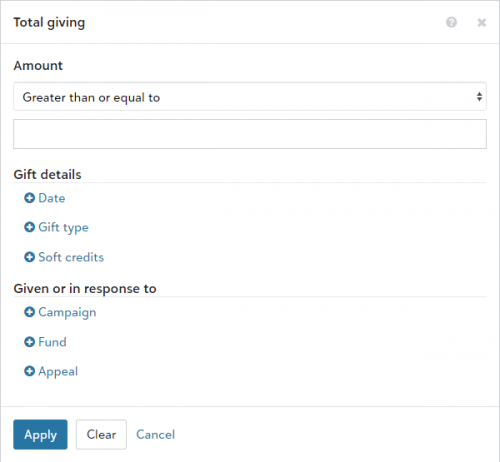This screenshot has width=500, height=462.
Task: Click the plus icon beside Gift type
Action: click(29, 227)
